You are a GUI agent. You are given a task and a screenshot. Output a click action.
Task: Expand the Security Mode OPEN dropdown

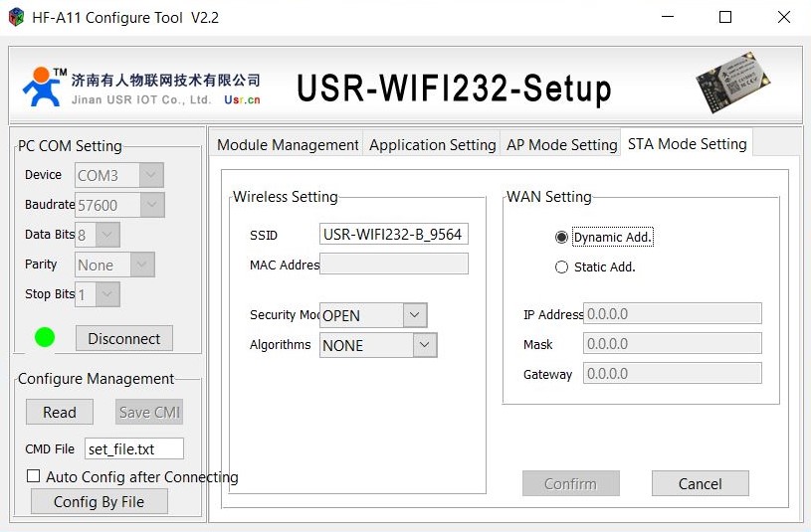click(x=414, y=315)
